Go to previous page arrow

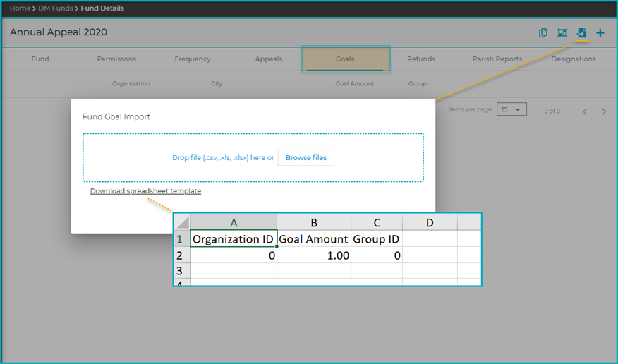click(585, 112)
